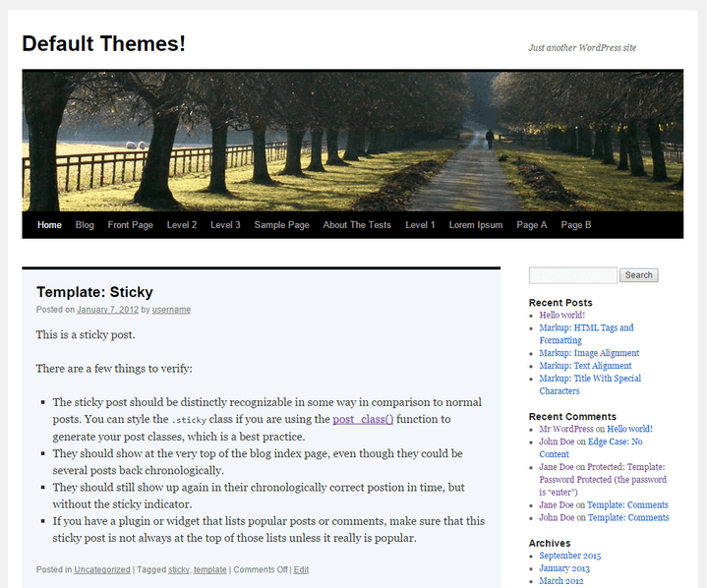Image resolution: width=707 pixels, height=588 pixels.
Task: Open Lorem Ipsum page in navigation
Action: click(x=476, y=225)
